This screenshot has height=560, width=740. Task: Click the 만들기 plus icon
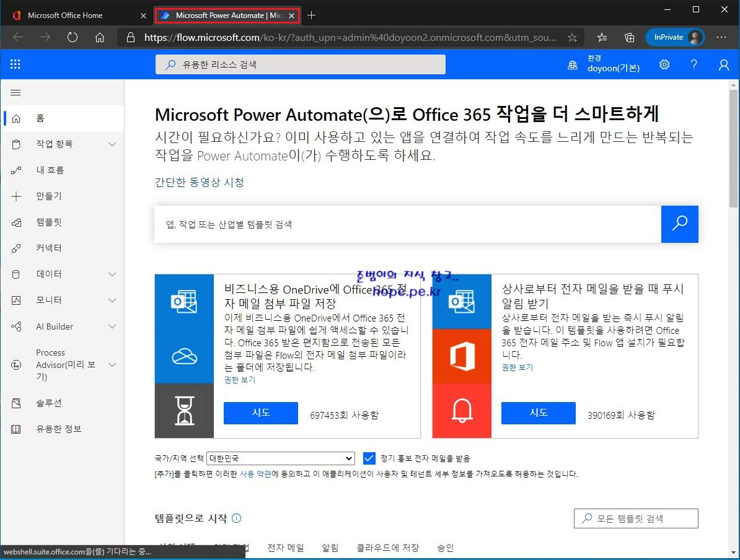tap(16, 196)
